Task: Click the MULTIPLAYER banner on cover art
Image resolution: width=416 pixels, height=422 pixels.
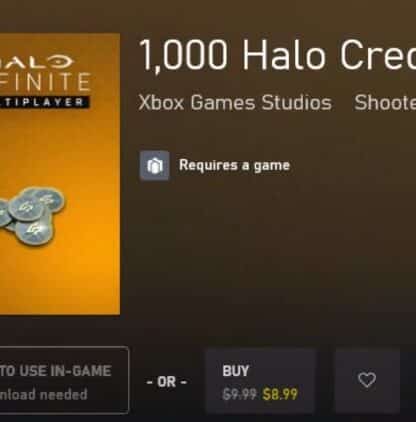Action: [x=44, y=102]
